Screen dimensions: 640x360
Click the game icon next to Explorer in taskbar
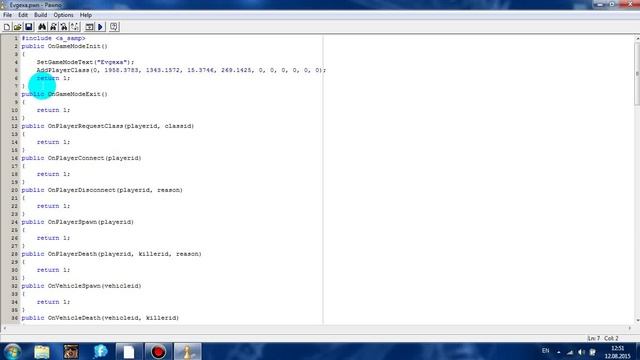pyautogui.click(x=71, y=351)
